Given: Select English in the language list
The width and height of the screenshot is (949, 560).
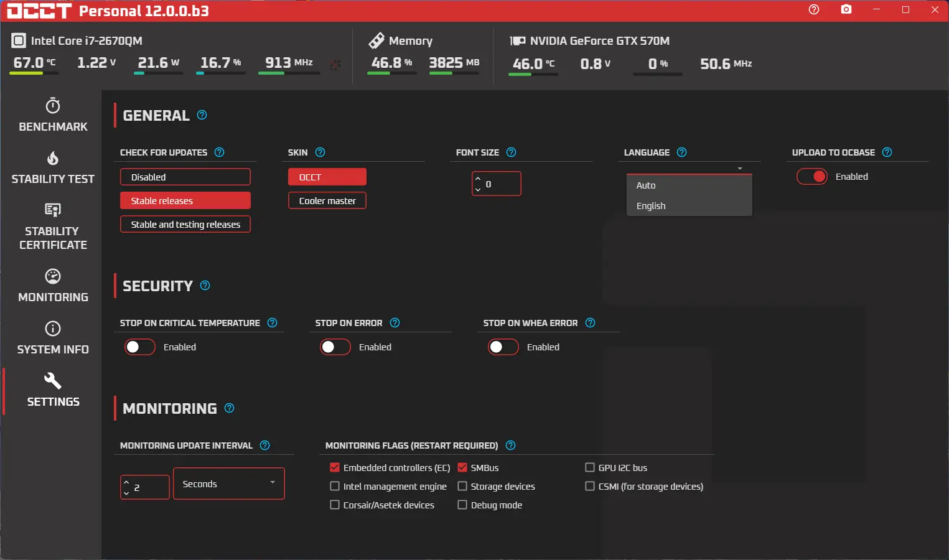Looking at the screenshot, I should click(690, 206).
